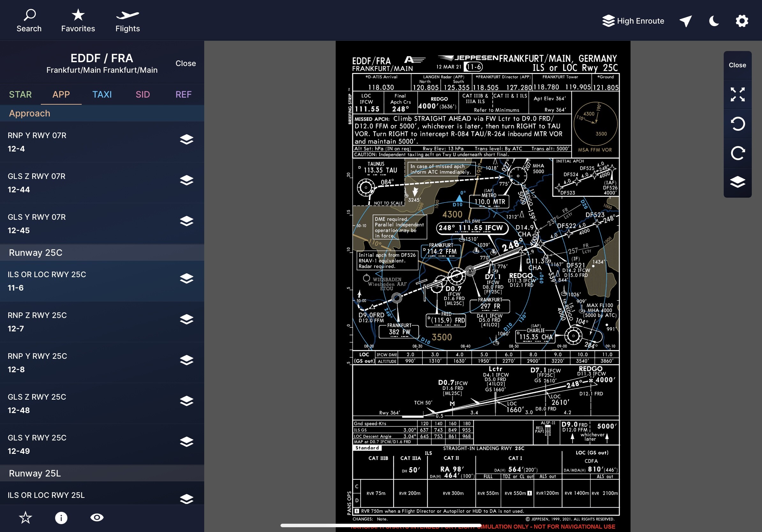
Task: Switch to the REF tab
Action: click(x=183, y=94)
